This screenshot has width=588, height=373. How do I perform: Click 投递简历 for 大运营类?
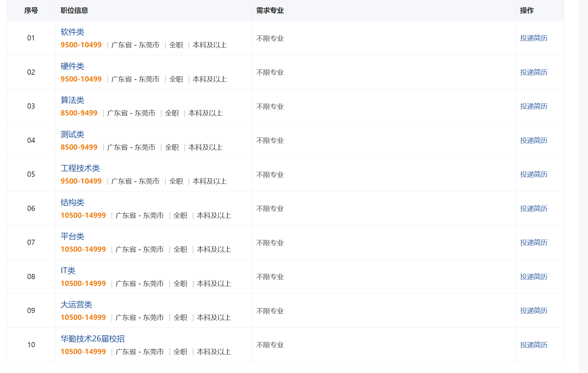(x=534, y=311)
